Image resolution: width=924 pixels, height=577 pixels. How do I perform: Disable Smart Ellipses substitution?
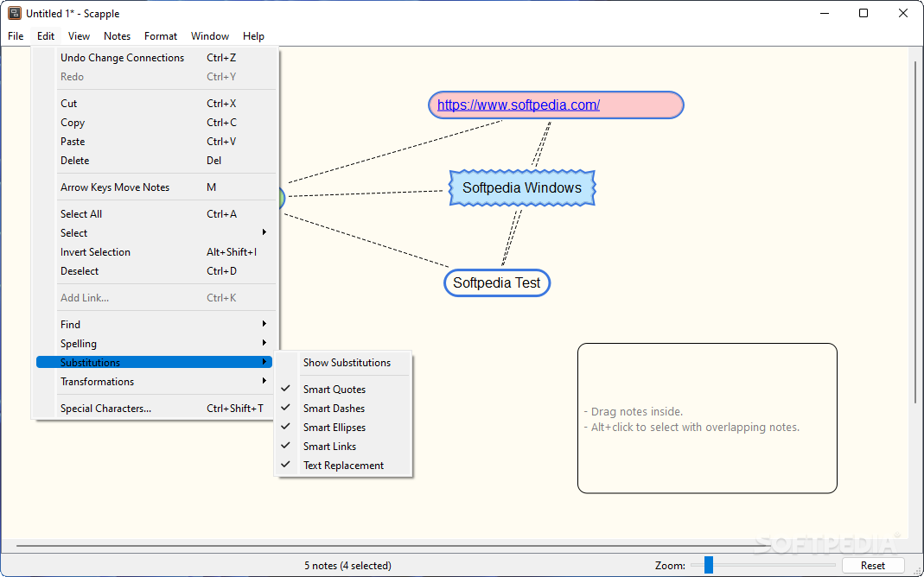343,428
